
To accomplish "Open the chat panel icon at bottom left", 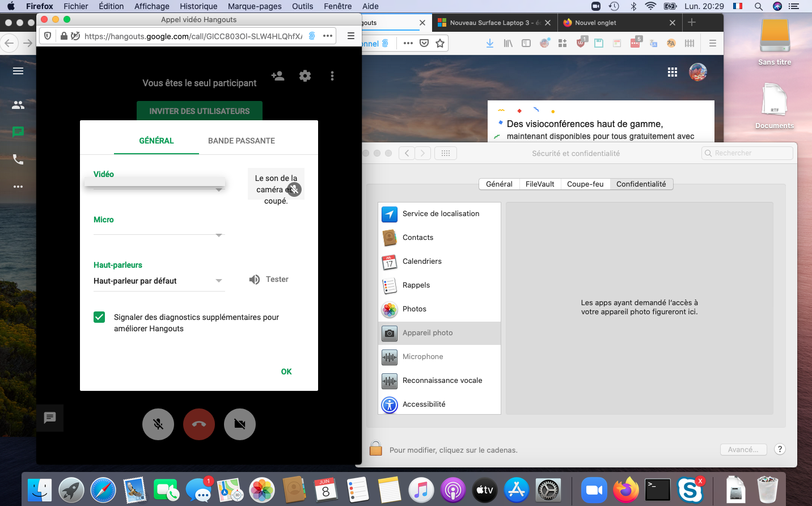I will pos(50,418).
